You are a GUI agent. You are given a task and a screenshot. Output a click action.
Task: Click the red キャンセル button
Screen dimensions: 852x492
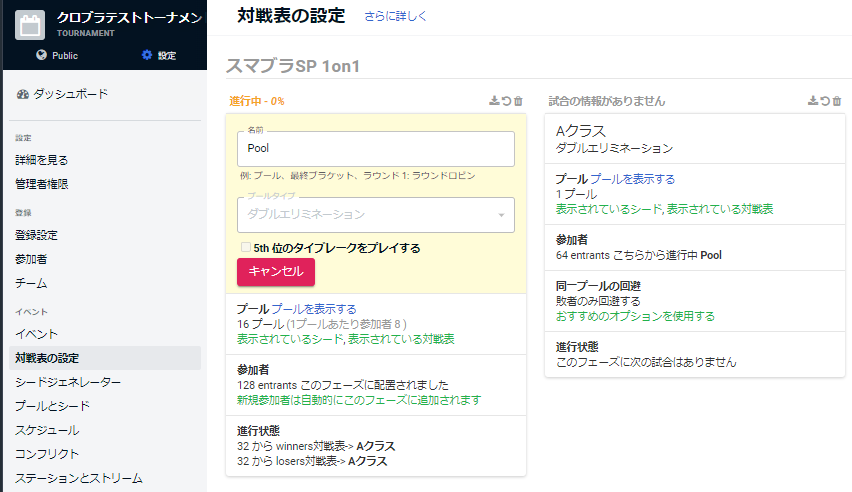click(x=276, y=271)
